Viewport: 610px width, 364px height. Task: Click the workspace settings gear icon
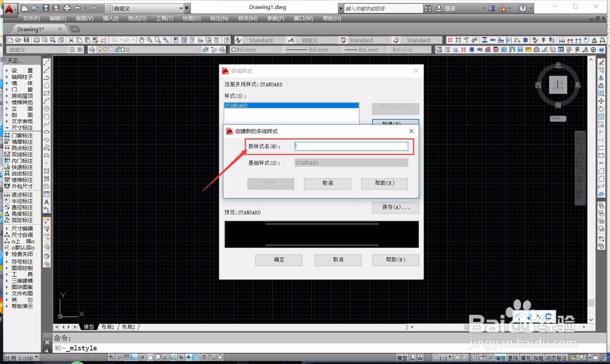tap(72, 49)
